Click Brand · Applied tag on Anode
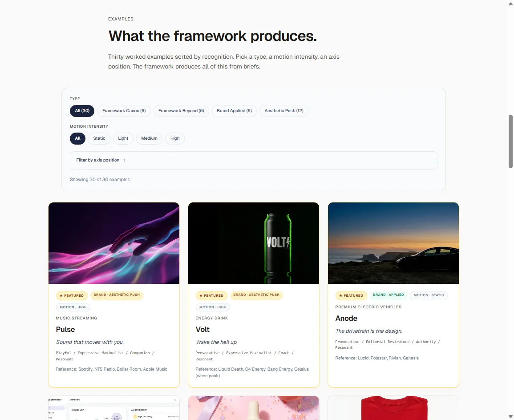Screen dimensions: 514x420 [389, 295]
